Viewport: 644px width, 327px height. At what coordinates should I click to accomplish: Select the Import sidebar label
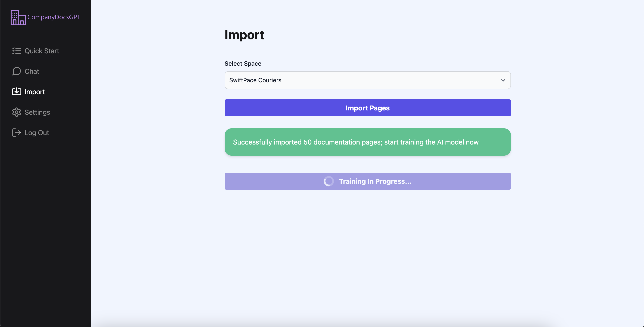pos(35,92)
